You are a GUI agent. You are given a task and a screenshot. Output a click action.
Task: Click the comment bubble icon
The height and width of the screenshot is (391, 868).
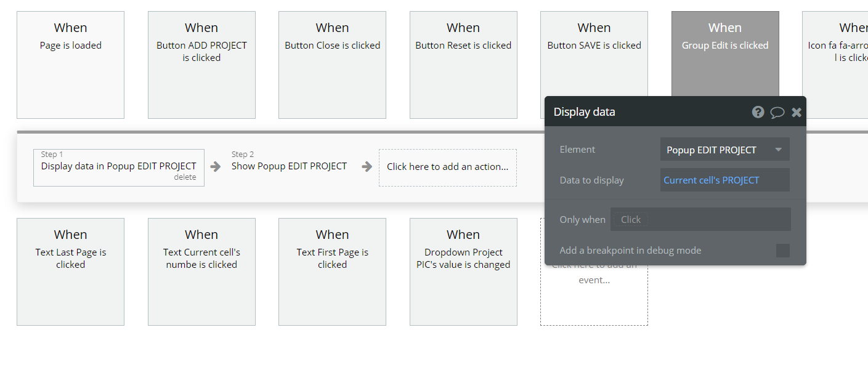pos(777,112)
